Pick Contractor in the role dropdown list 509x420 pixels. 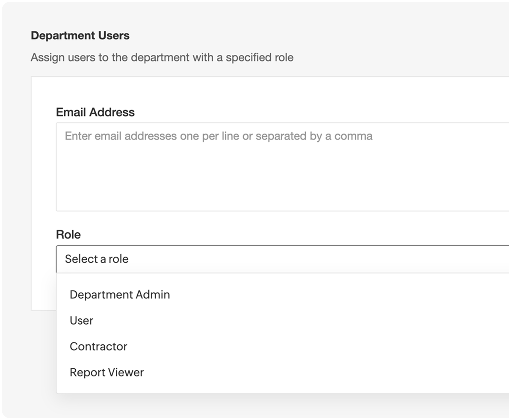click(x=98, y=346)
